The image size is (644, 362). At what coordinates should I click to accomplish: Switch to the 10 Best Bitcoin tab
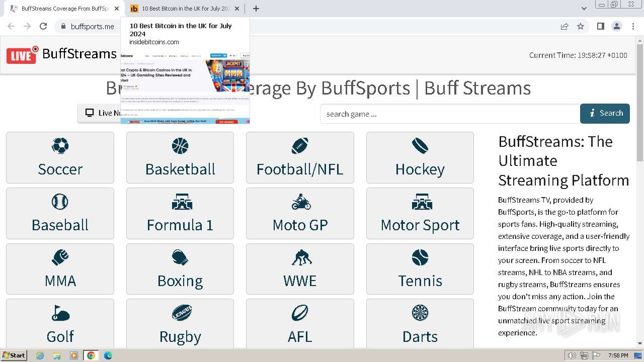[185, 9]
